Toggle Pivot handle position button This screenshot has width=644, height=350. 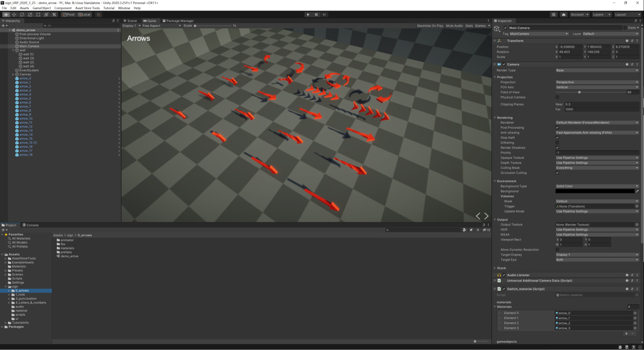69,14
